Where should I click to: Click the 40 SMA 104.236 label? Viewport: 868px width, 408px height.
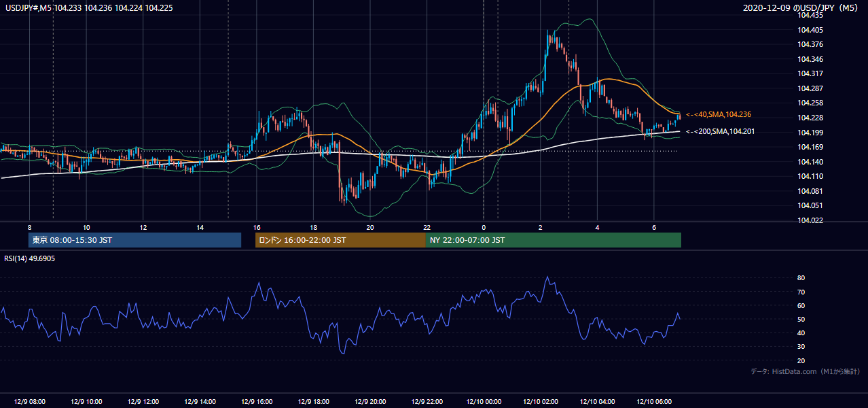(x=719, y=114)
